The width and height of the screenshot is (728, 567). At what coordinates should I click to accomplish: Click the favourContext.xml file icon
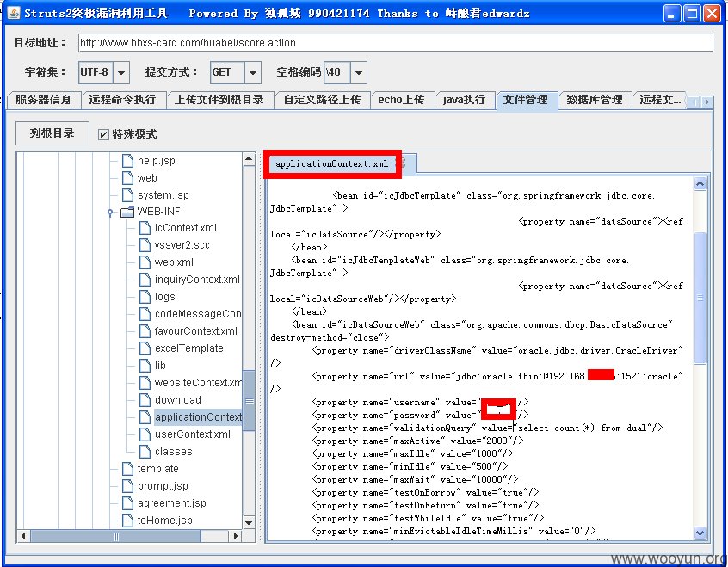click(145, 331)
